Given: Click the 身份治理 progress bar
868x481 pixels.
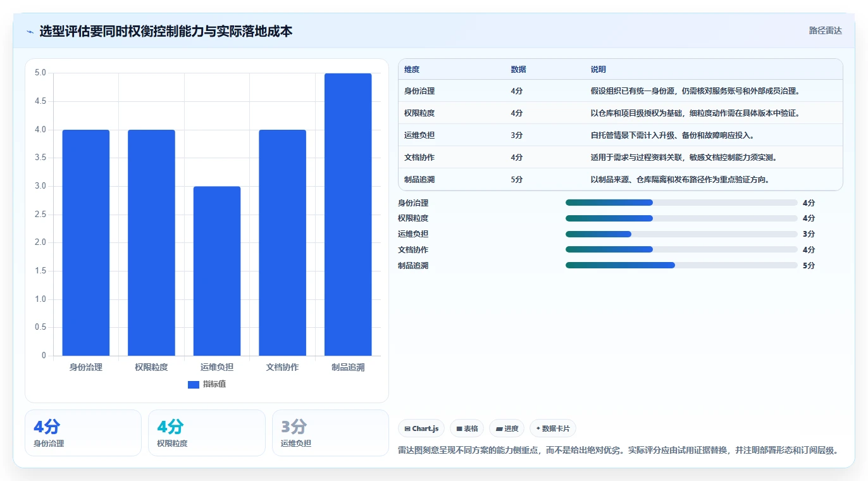Looking at the screenshot, I should pos(681,203).
